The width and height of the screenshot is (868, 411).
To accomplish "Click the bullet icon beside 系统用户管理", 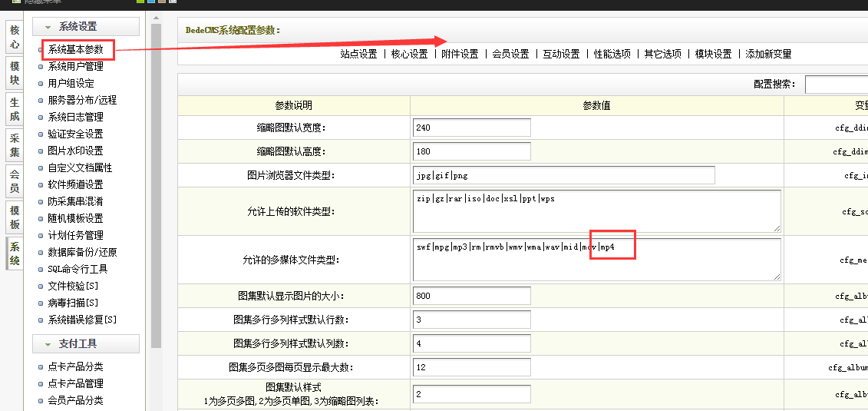I will tap(41, 67).
